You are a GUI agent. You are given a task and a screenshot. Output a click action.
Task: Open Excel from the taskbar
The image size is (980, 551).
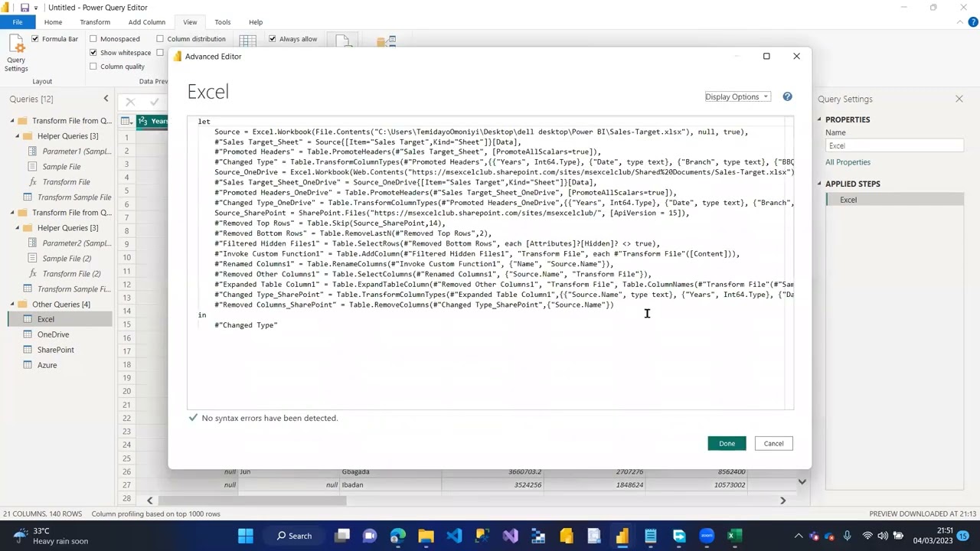coord(734,536)
